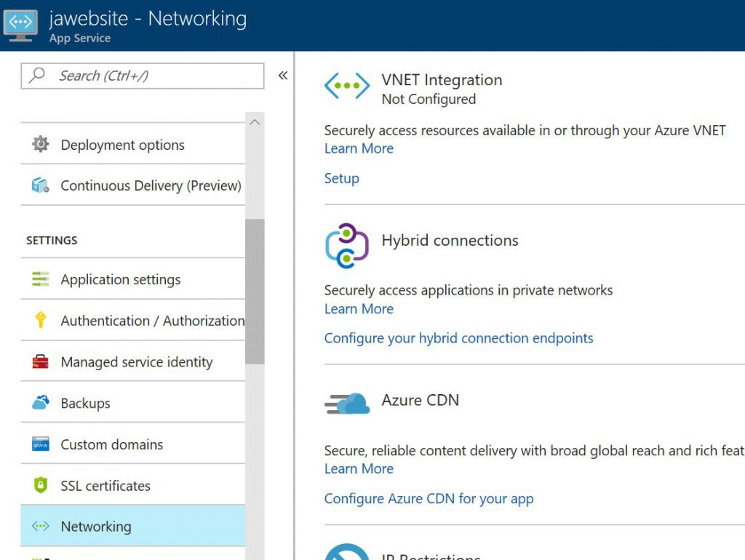Viewport: 745px width, 560px height.
Task: Click the Backups cloud icon
Action: pyautogui.click(x=41, y=402)
